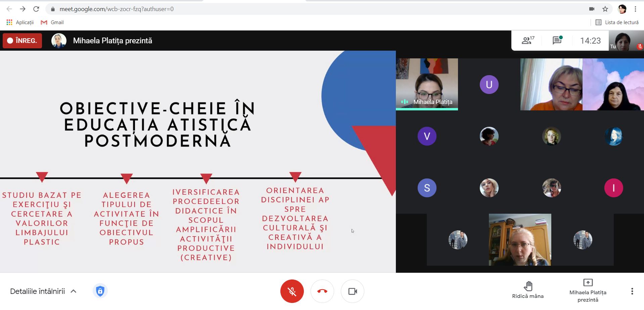644x310 pixels.
Task: Select Mihaela Platița's video tile
Action: 427,84
